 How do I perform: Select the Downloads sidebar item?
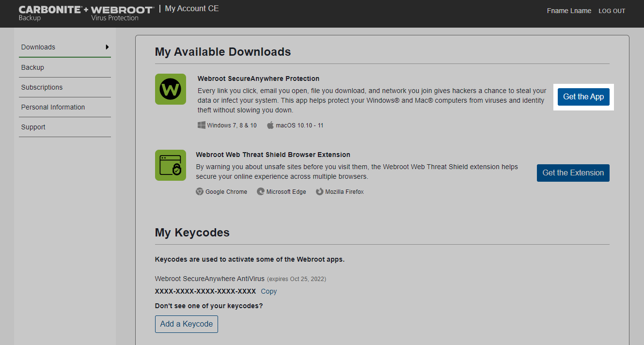[38, 47]
